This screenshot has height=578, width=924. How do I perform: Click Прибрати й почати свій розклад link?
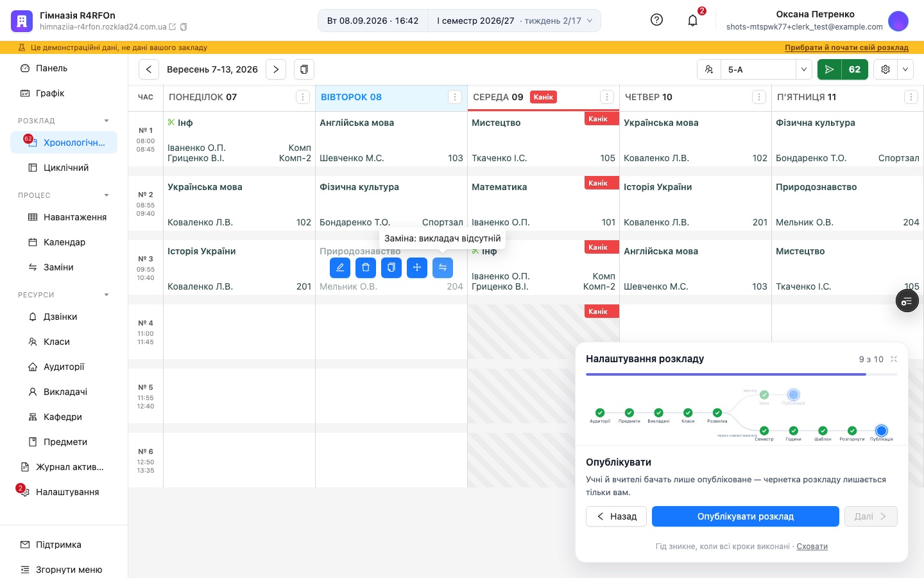coord(846,48)
